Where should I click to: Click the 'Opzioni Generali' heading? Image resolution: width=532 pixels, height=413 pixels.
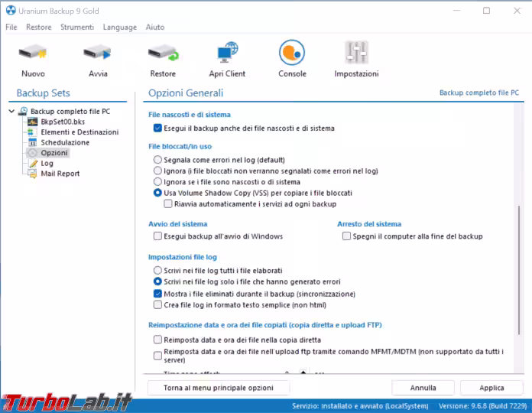coord(186,93)
